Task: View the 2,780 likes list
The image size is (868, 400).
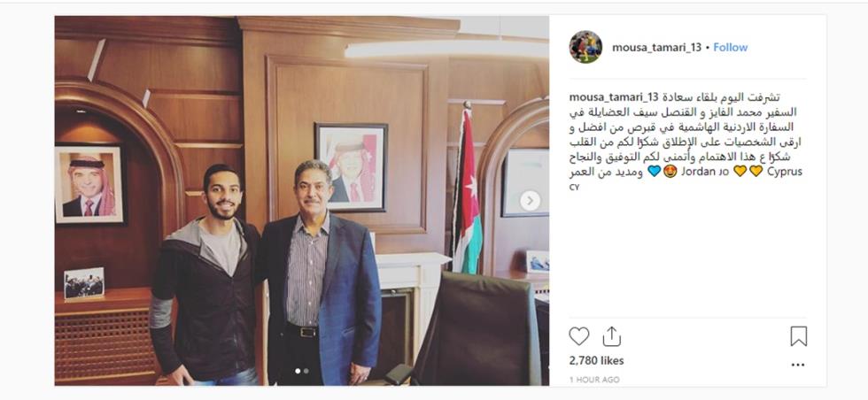Action: pyautogui.click(x=596, y=361)
